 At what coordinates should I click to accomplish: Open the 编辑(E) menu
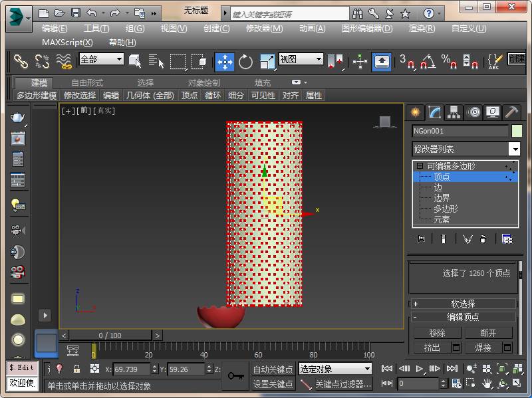[x=55, y=29]
